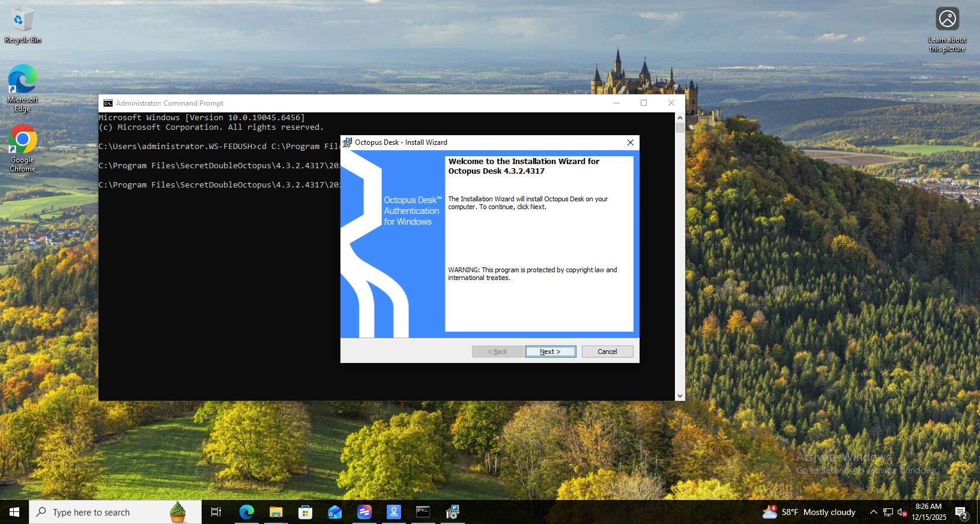Screen dimensions: 980x524
Task: Open Microsoft Store from the taskbar
Action: tap(305, 512)
